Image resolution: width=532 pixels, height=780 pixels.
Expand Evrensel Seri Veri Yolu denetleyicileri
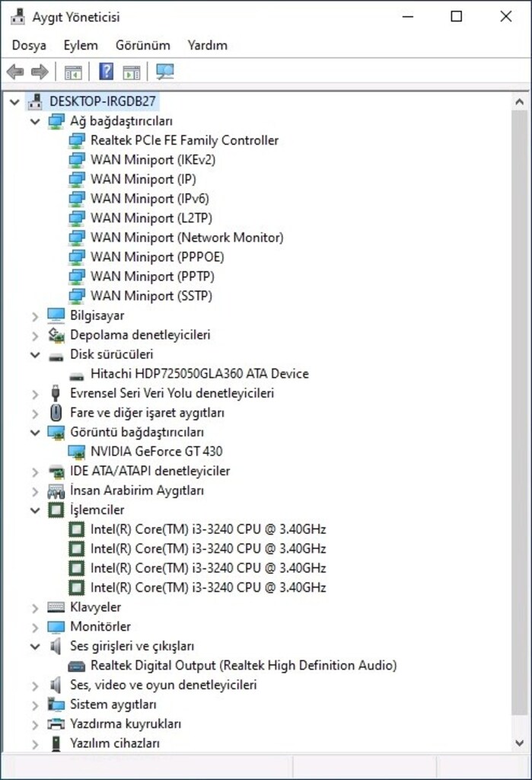click(35, 394)
